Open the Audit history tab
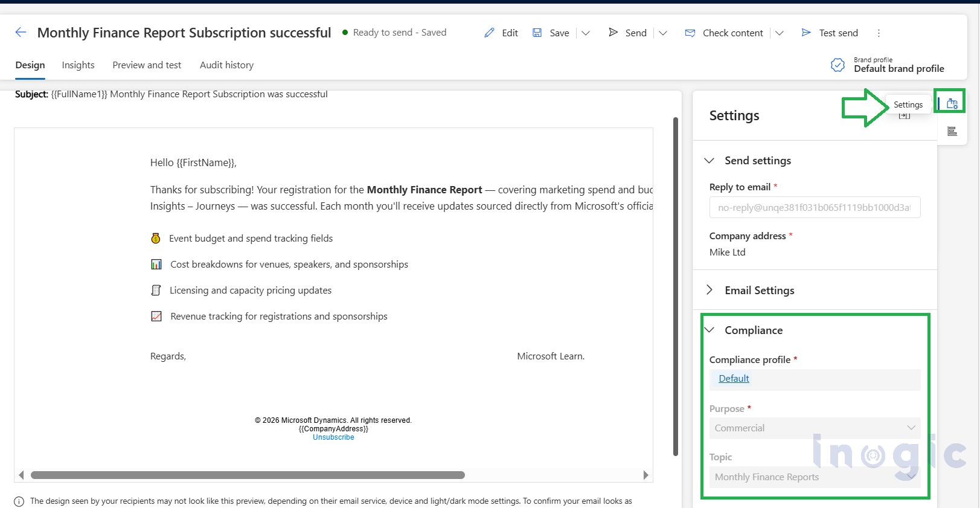The image size is (980, 508). [226, 65]
